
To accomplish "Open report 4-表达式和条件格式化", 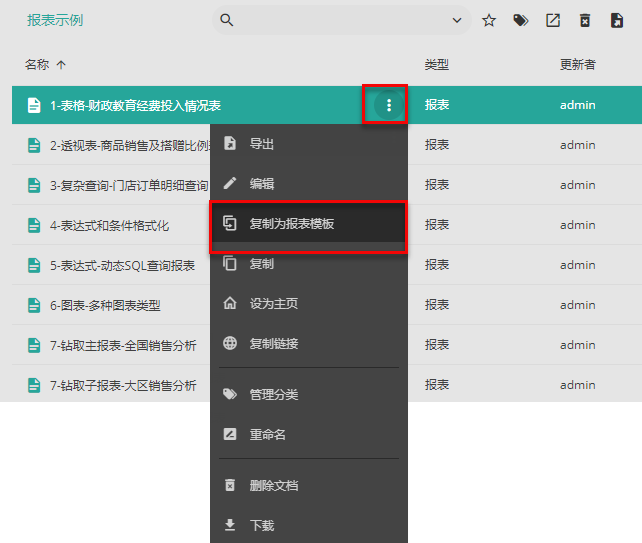I will (109, 226).
